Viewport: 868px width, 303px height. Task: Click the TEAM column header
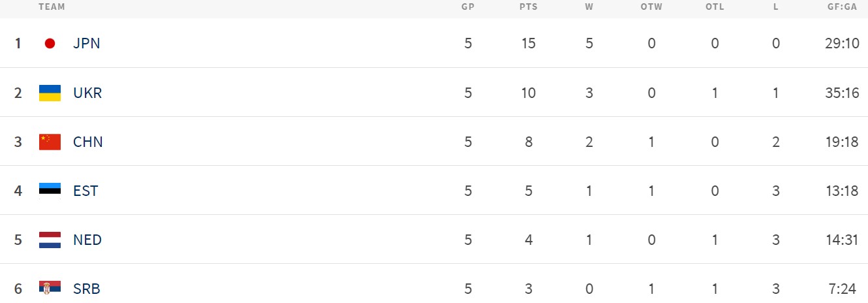coord(52,7)
